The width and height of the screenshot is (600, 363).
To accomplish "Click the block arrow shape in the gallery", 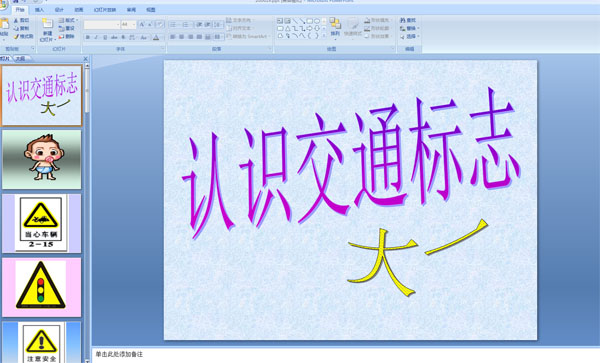I will 310,29.
